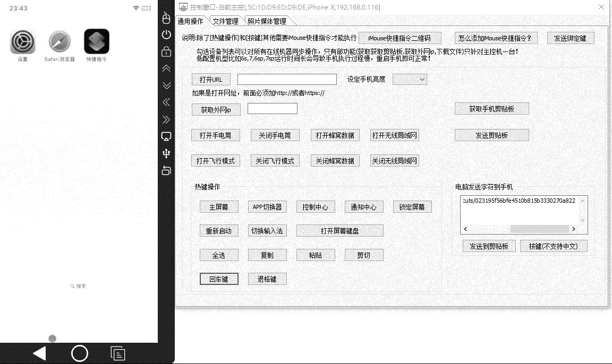Click the double chevron up icon

[166, 68]
